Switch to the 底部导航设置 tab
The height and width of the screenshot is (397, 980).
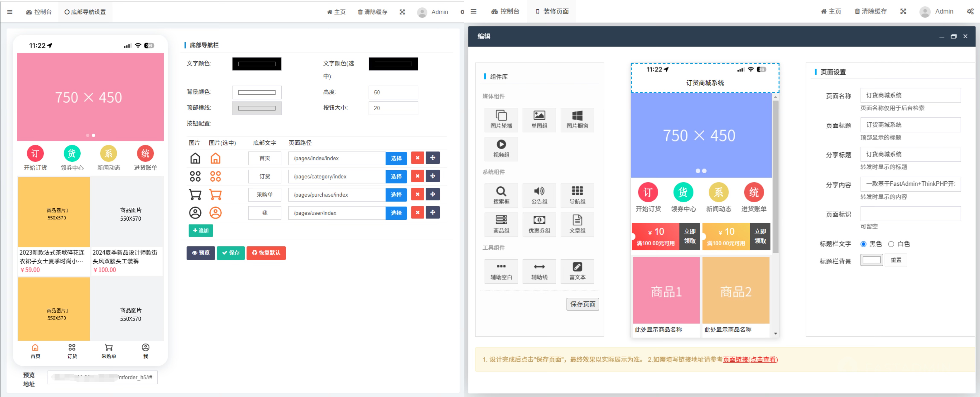[85, 11]
